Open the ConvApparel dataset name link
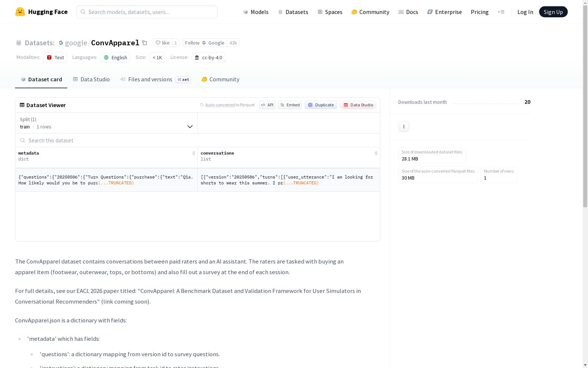The width and height of the screenshot is (588, 368). coord(115,43)
